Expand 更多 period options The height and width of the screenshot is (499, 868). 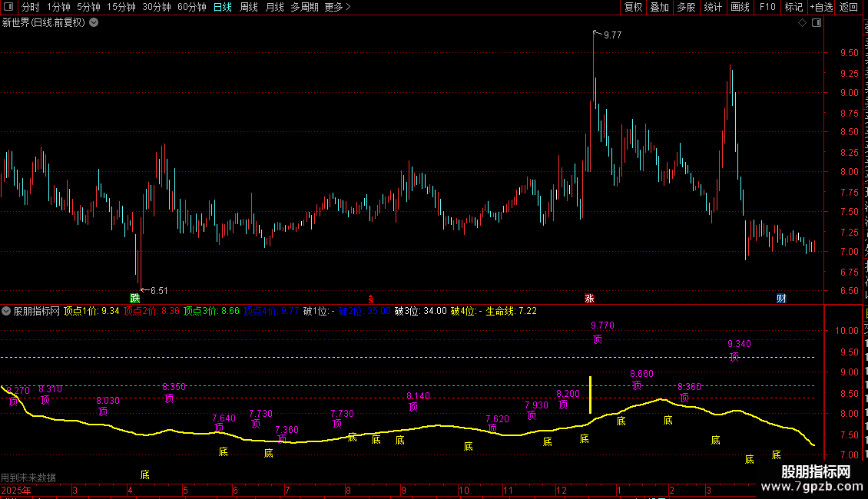point(338,7)
